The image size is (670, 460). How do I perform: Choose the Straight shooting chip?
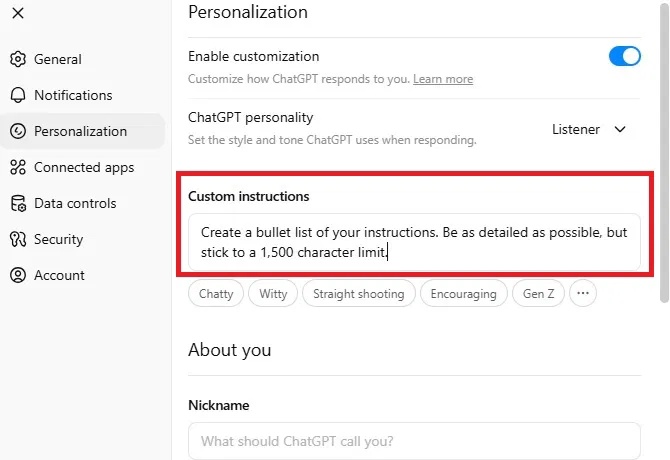(x=358, y=294)
